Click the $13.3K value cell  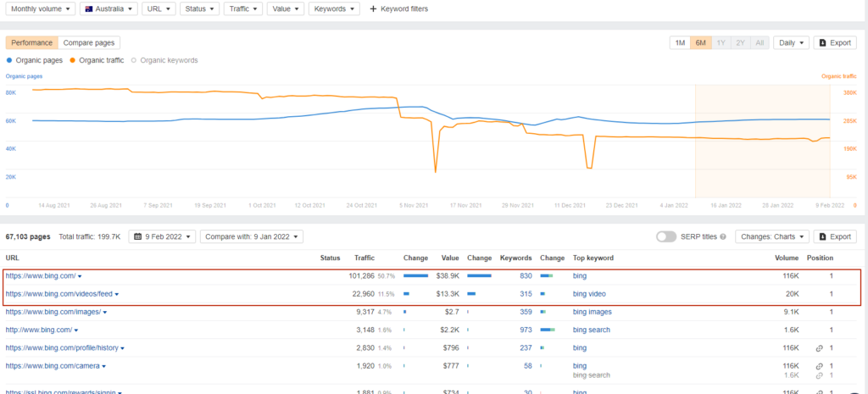[x=448, y=294]
